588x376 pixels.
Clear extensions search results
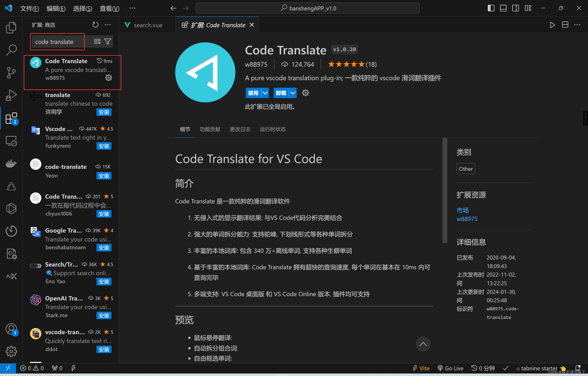97,42
